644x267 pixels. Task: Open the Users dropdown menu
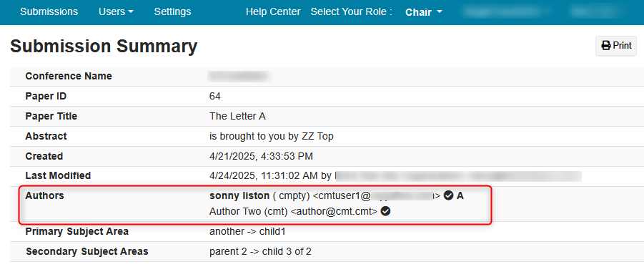pos(116,11)
